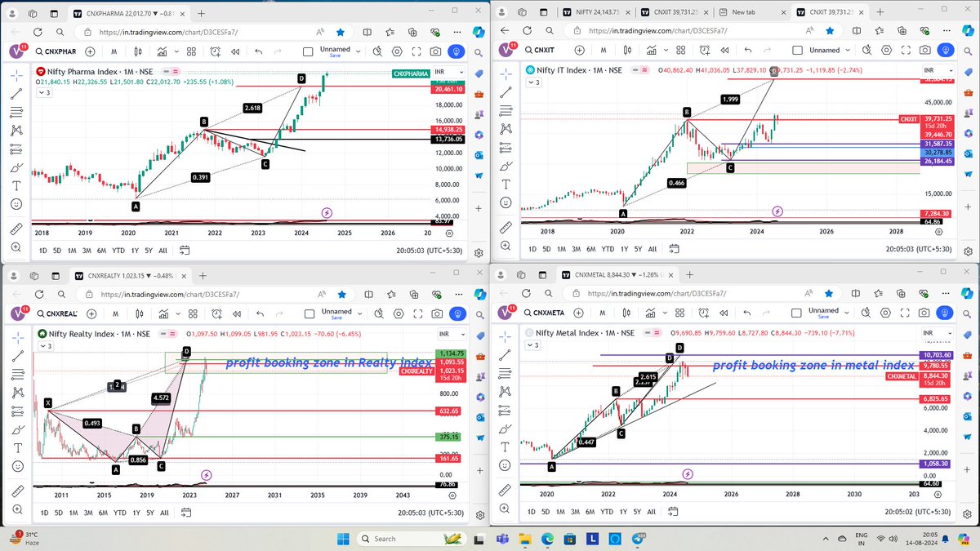Pick the text tool in Pharma window
The width and height of the screenshot is (980, 551).
16,184
